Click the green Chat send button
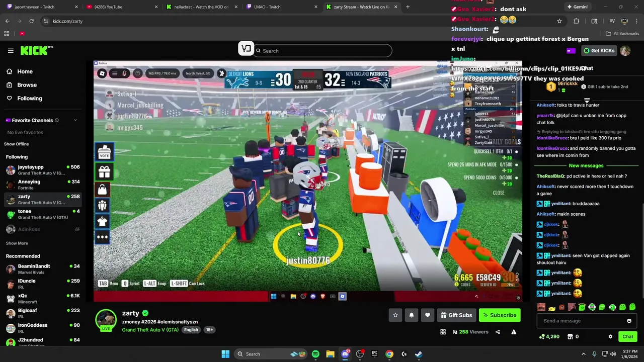 pos(628,337)
